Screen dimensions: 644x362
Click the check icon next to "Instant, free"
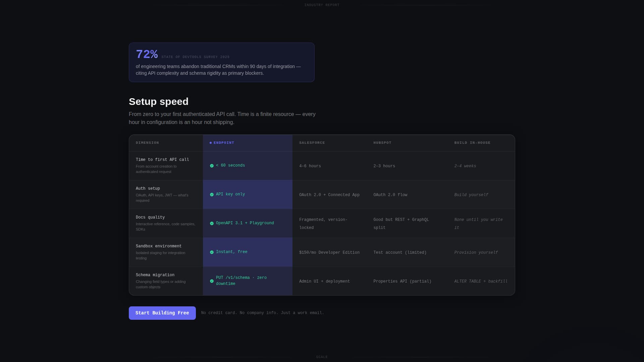[x=212, y=252]
